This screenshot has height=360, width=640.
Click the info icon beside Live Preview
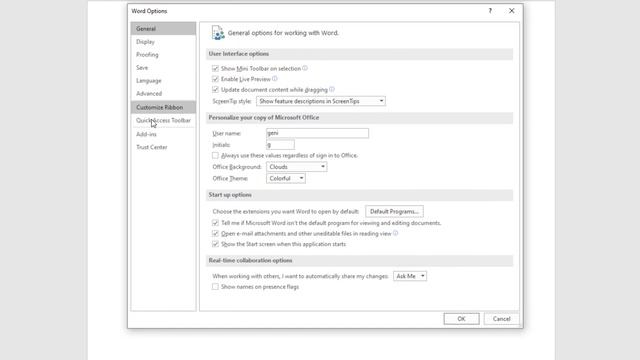[x=275, y=79]
